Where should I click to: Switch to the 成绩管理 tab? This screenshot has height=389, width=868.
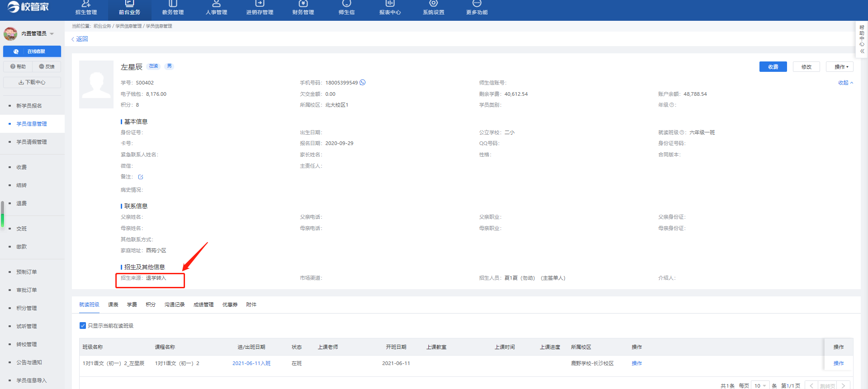(204, 305)
